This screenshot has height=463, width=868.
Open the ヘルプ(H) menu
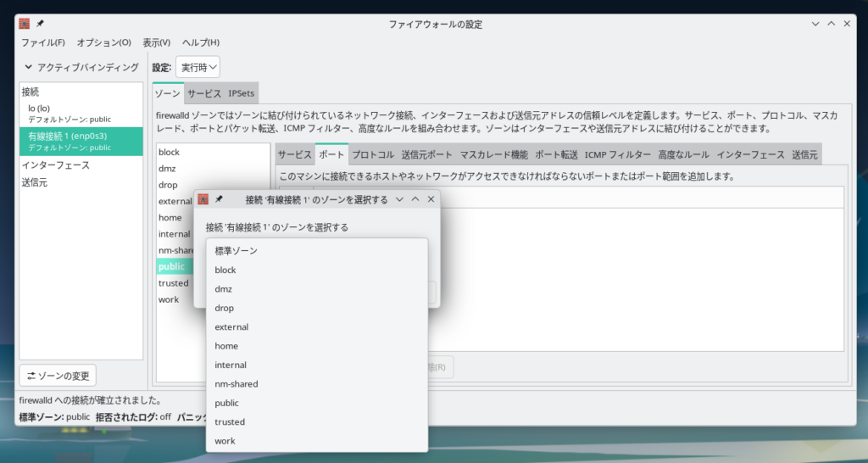[201, 42]
